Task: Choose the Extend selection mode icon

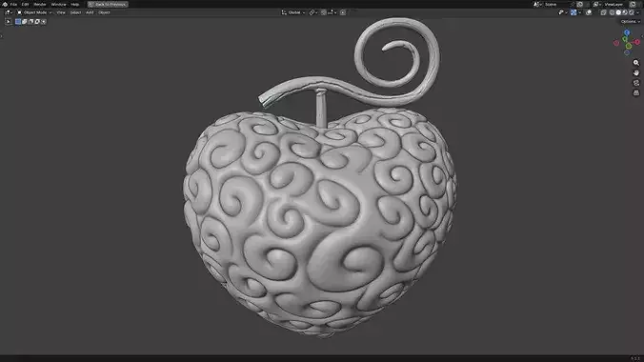Action: 24,21
